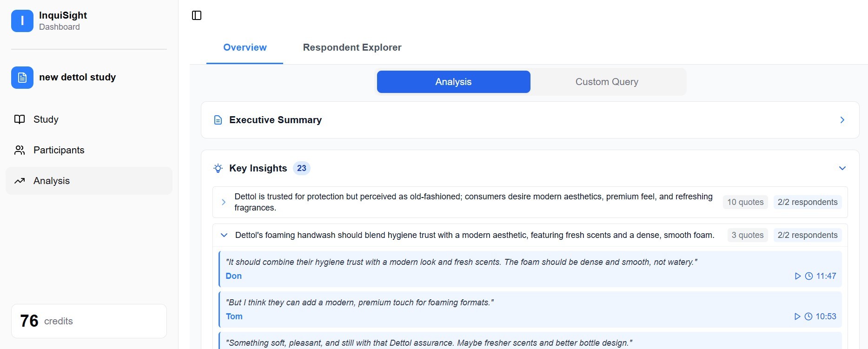This screenshot has height=349, width=868.
Task: Play Tom's quote at 10:53
Action: click(797, 316)
